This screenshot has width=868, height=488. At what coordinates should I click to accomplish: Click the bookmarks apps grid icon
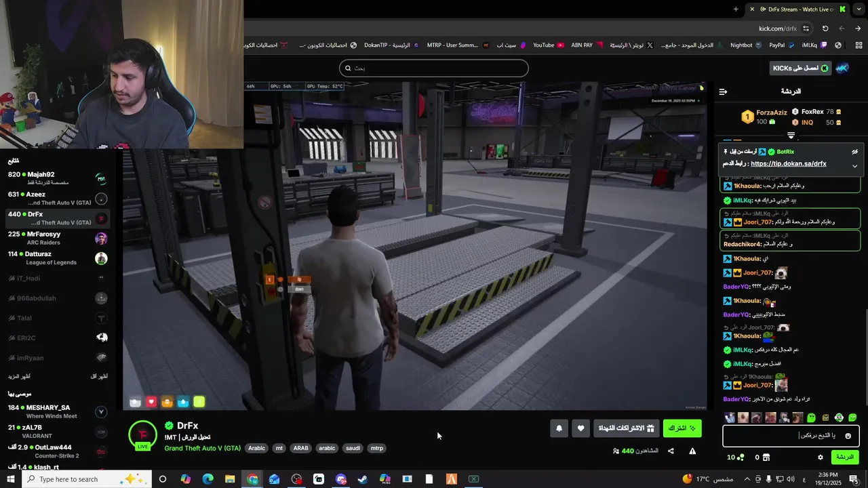pyautogui.click(x=857, y=45)
